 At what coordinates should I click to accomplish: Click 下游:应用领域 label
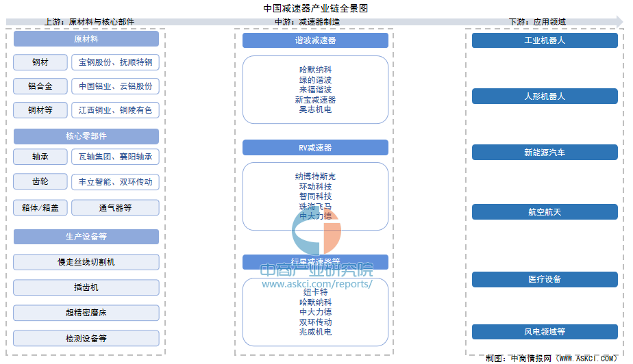tap(537, 22)
